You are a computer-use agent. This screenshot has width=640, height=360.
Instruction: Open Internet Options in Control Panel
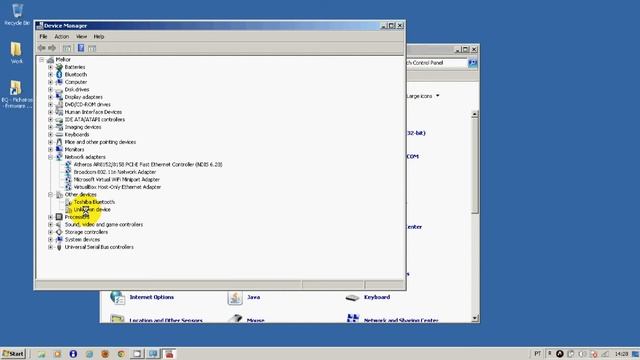click(151, 297)
